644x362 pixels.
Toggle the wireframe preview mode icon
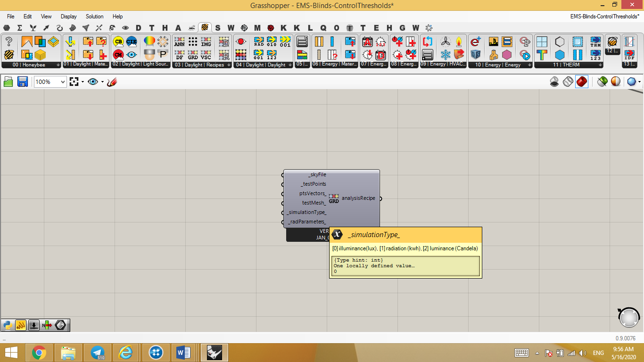coord(568,82)
